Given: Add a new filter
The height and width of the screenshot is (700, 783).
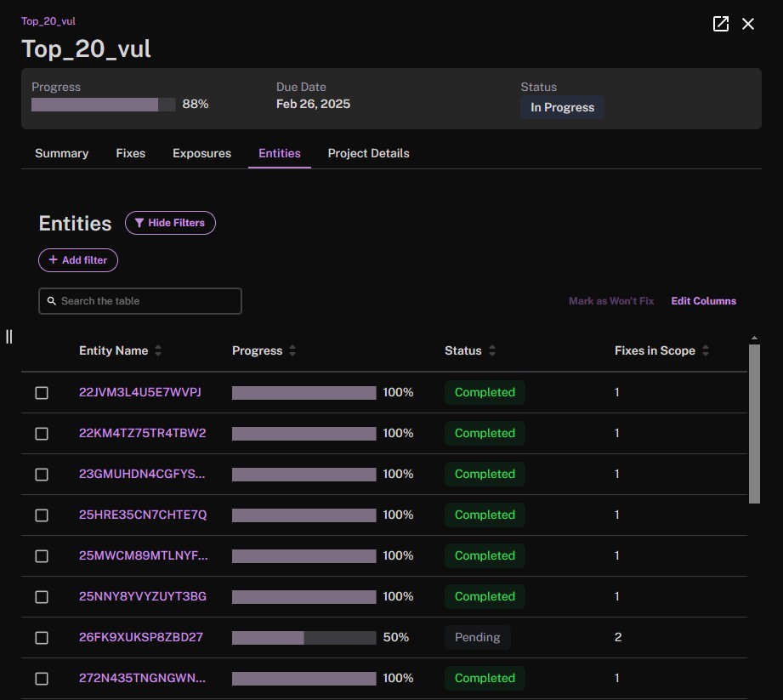Looking at the screenshot, I should (78, 260).
